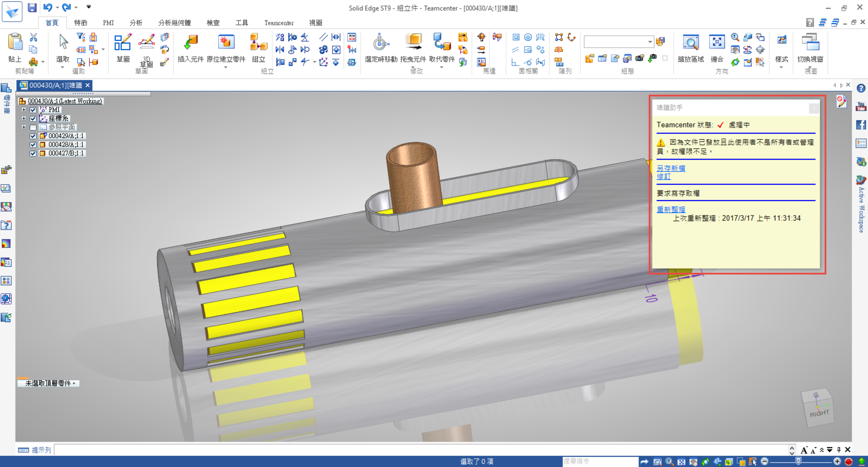Close the 唯讀助手 panel
868x467 pixels.
click(x=814, y=108)
